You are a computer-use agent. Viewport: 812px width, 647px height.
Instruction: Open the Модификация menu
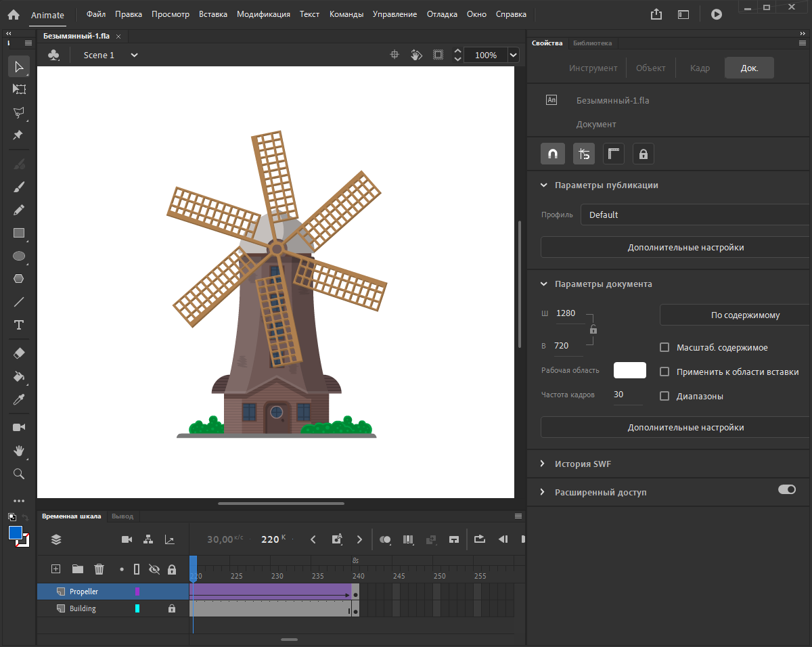click(263, 14)
